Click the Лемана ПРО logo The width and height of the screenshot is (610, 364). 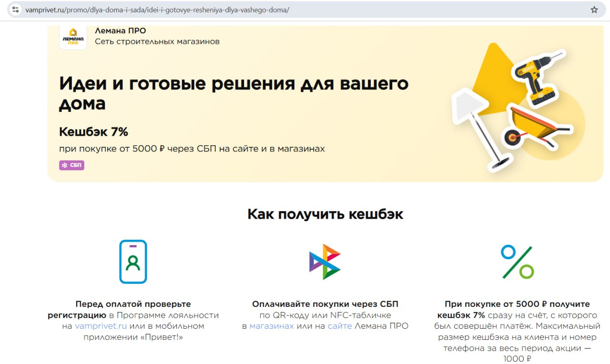click(x=73, y=37)
